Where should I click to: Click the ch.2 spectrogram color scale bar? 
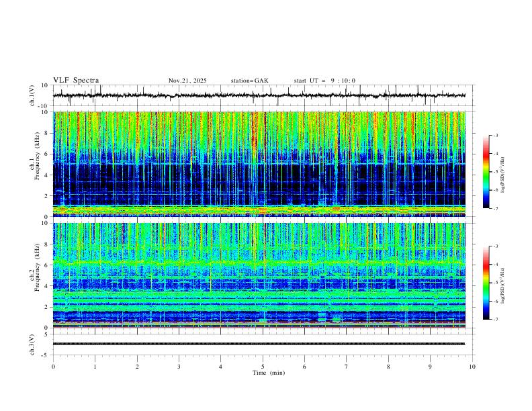click(486, 283)
